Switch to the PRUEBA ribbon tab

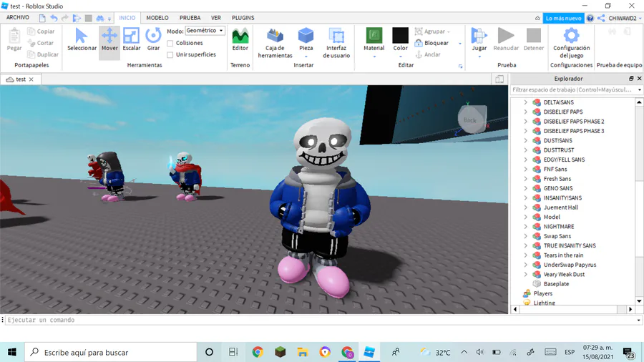coord(190,18)
